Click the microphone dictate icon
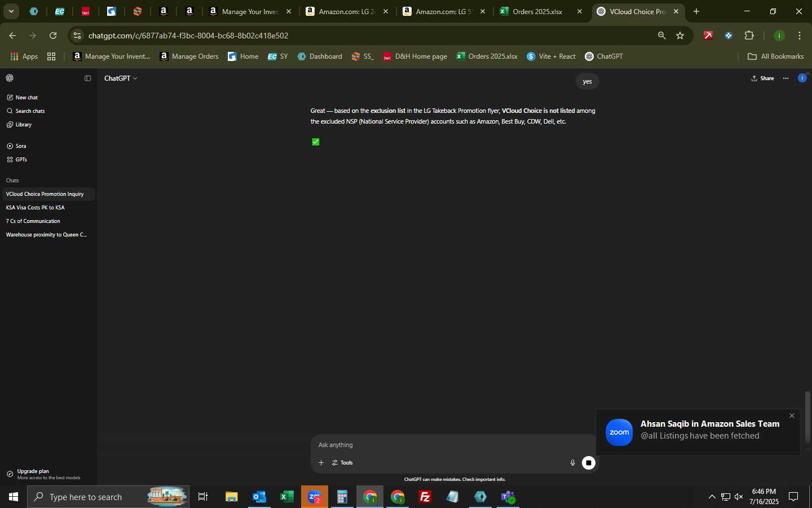This screenshot has height=508, width=812. coord(572,463)
